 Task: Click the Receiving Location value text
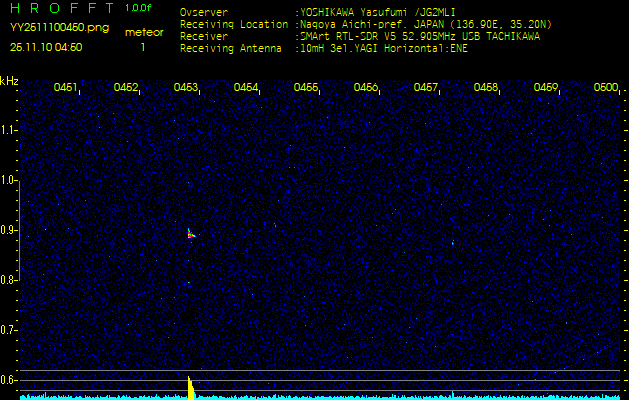(x=425, y=24)
